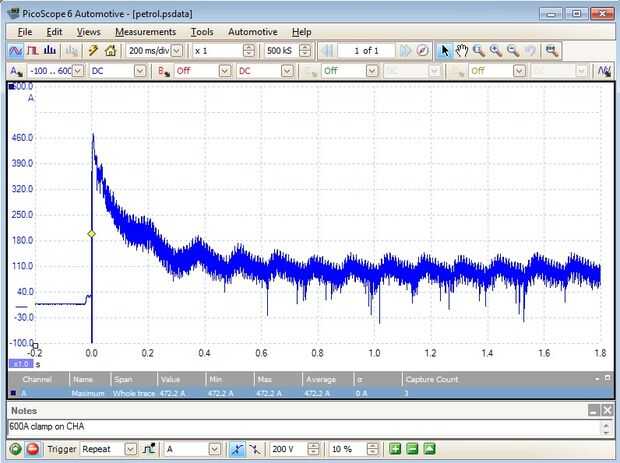The image size is (620, 463).
Task: Switch to Persistence mode
Action: pos(32,51)
